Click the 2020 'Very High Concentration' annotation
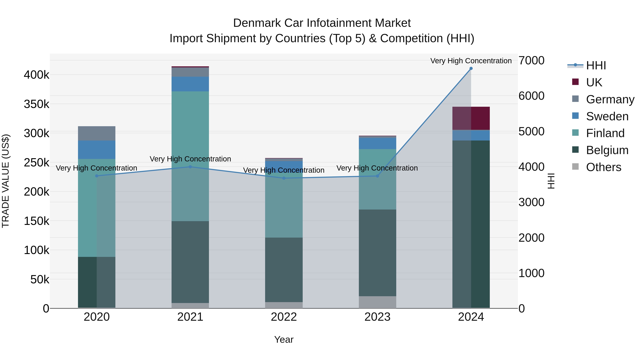 [x=96, y=168]
